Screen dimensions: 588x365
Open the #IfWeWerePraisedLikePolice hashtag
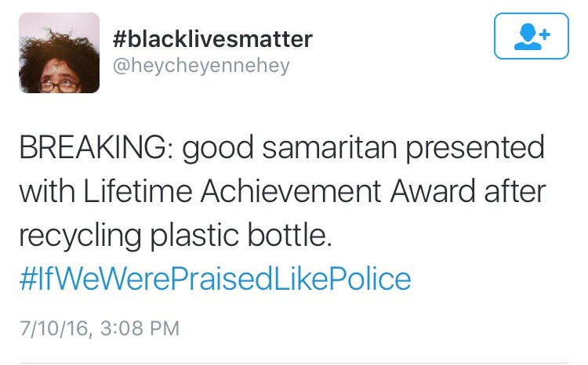214,277
